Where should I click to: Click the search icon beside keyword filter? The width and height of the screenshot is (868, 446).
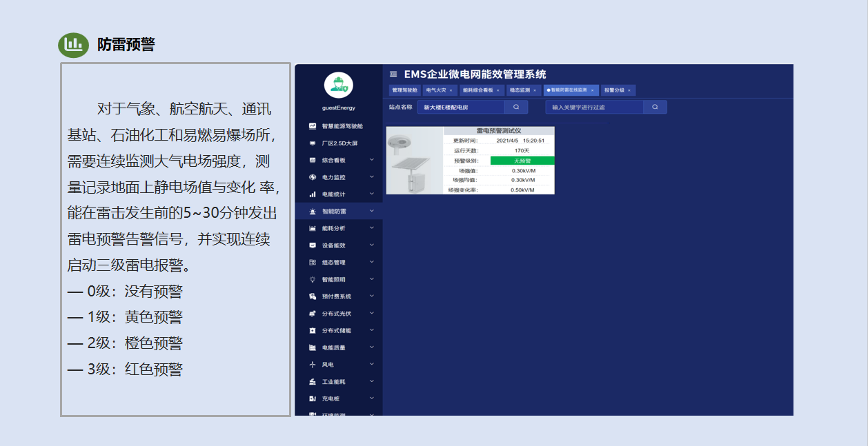click(x=655, y=107)
